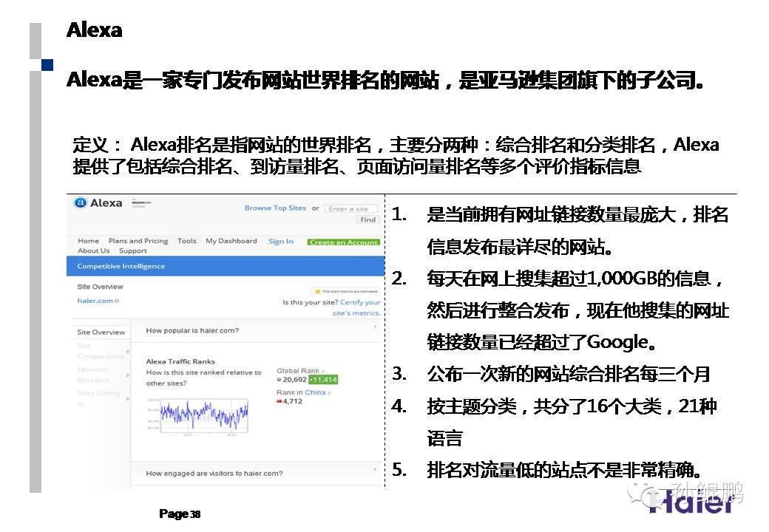Click the Page 38 footer text
This screenshot has height=532, width=769.
point(180,514)
